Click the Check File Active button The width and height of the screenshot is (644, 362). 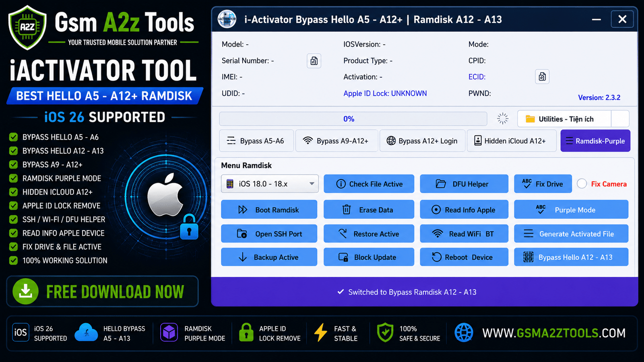click(x=369, y=184)
